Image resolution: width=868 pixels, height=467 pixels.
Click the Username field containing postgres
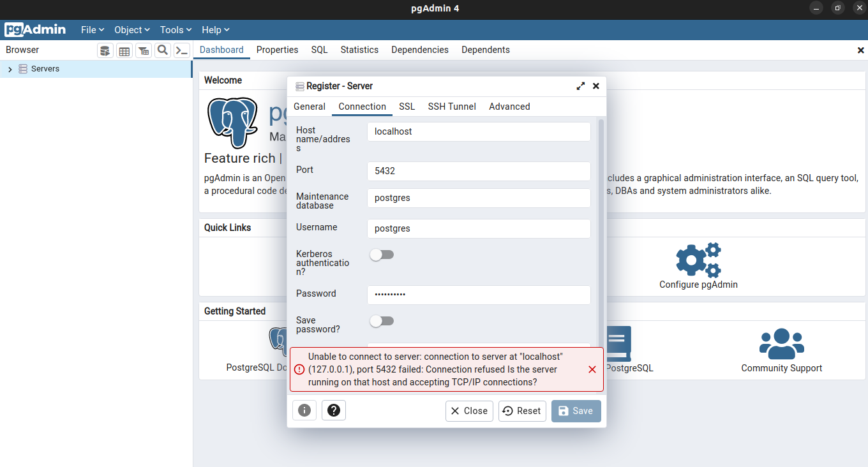479,228
